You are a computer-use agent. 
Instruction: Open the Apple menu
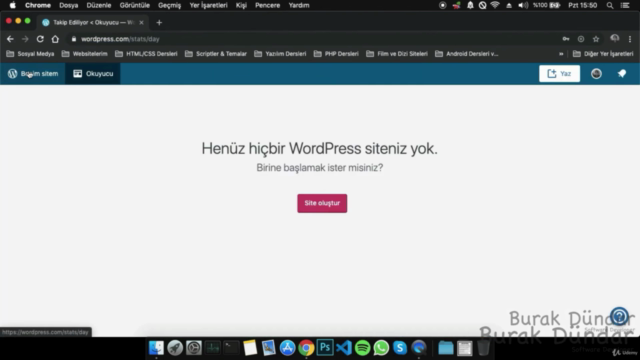[13, 5]
